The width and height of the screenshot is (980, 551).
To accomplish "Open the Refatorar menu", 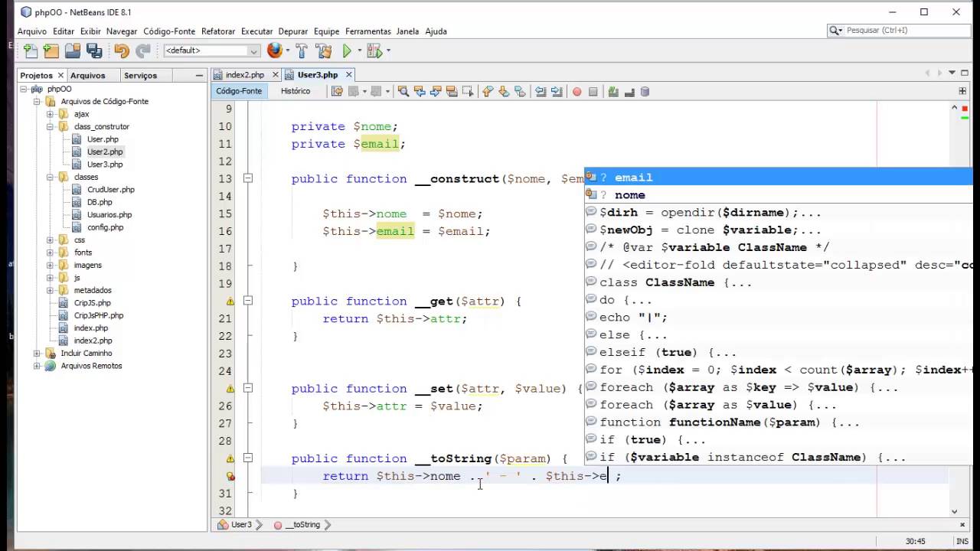I will 218,31.
